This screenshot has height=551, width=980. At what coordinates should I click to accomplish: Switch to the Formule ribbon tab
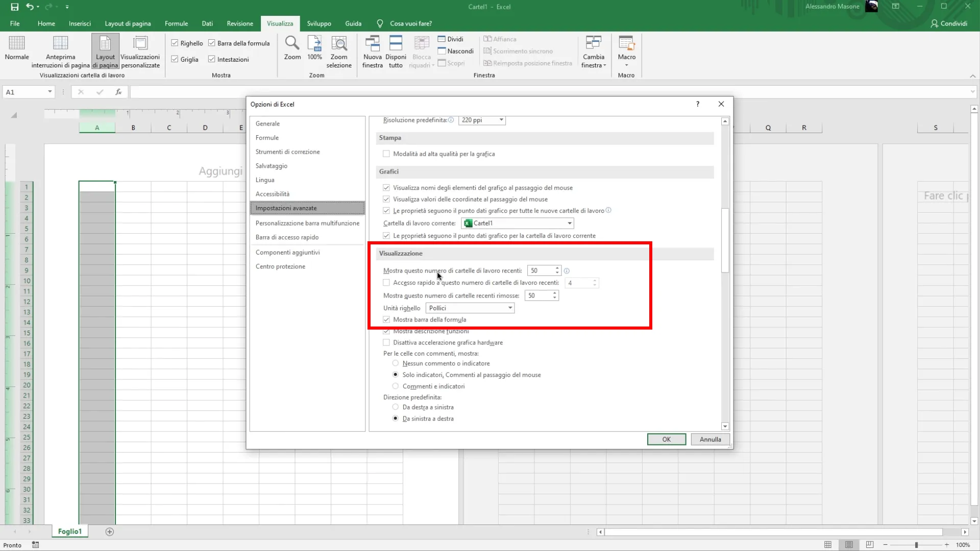pyautogui.click(x=176, y=23)
